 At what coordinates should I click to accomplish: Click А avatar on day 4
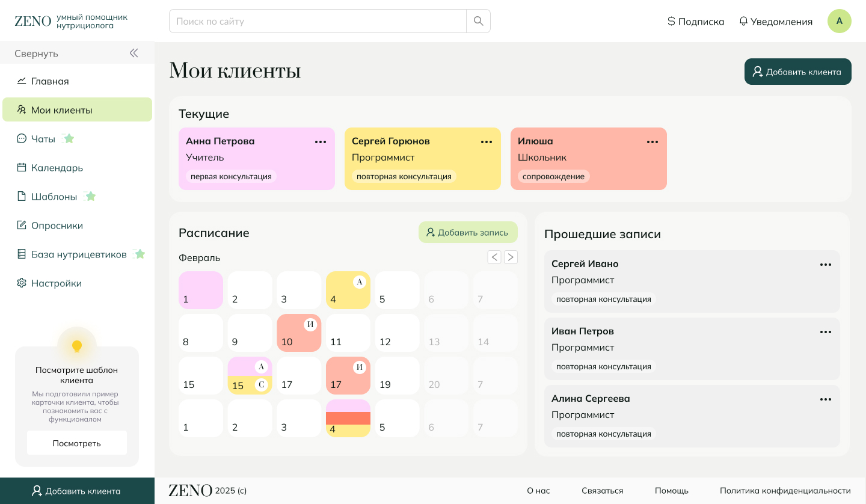(360, 281)
